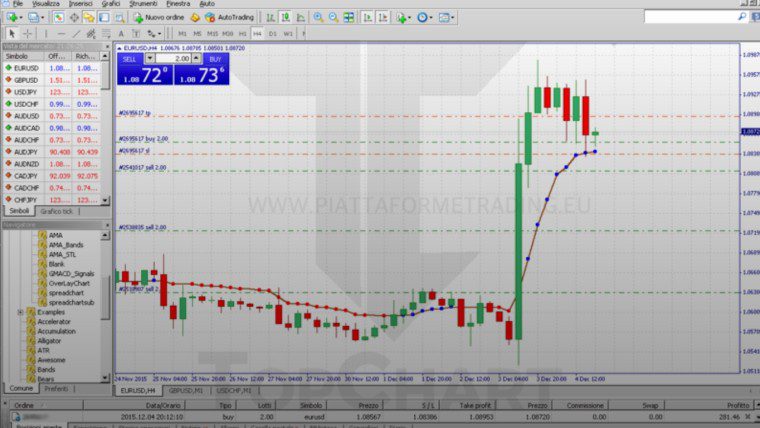
Task: Open the profiles icon in toolbar
Action: [x=34, y=18]
